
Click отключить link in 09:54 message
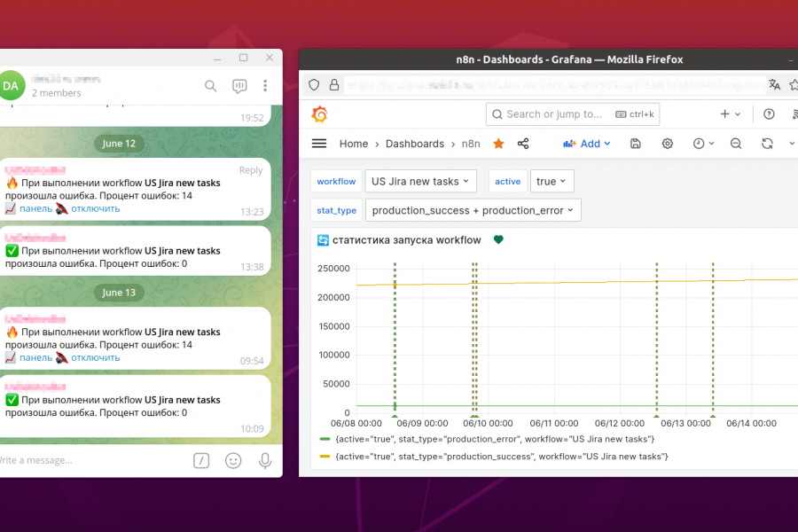[x=95, y=358]
